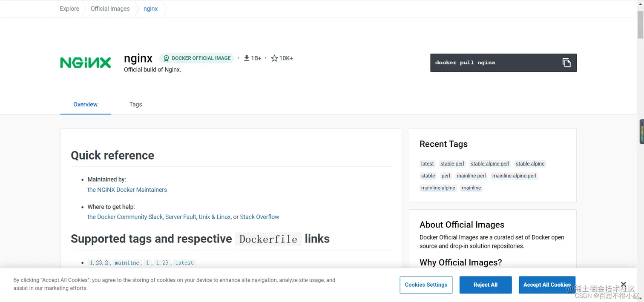This screenshot has height=302, width=644.
Task: Select the Overview tab
Action: coord(85,104)
